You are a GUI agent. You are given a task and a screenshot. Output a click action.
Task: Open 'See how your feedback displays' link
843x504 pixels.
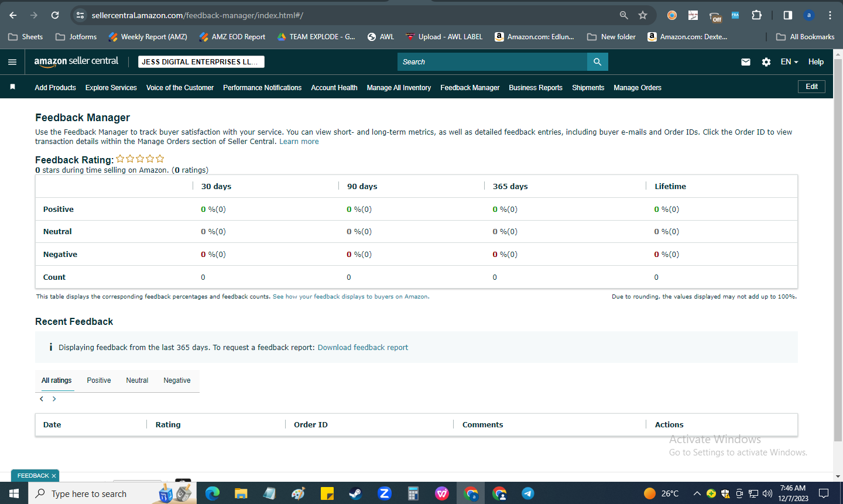351,297
